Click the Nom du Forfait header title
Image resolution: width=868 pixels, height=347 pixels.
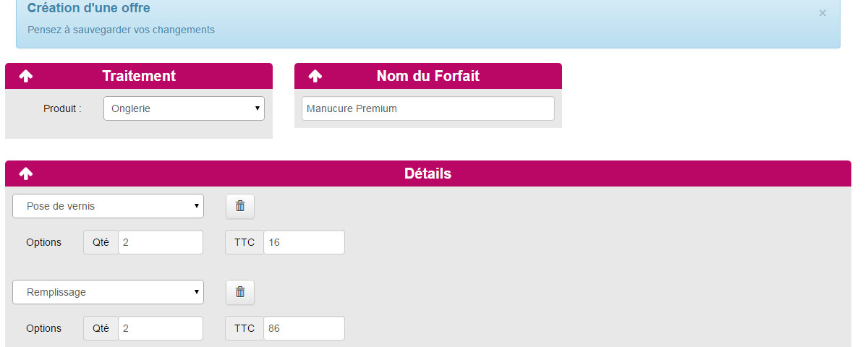[x=428, y=76]
